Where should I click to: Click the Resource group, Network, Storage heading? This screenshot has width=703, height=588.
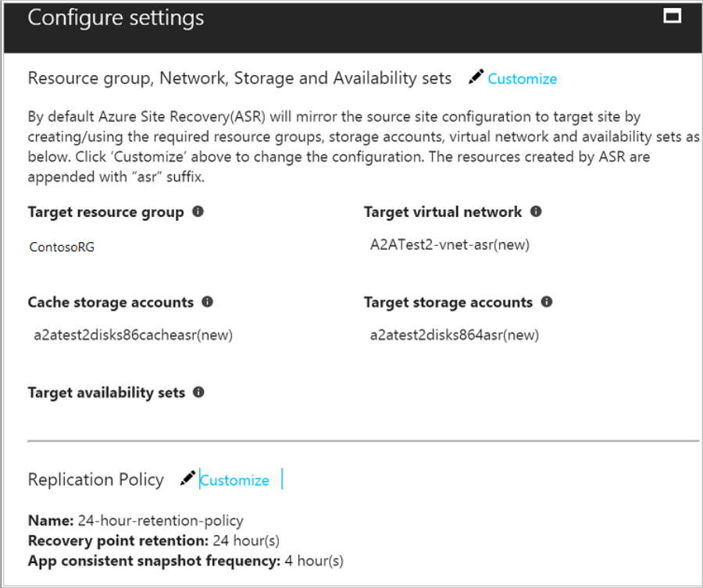click(x=239, y=78)
